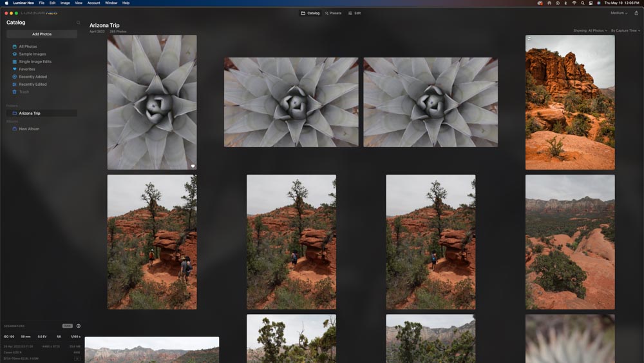Open the Trash bin in sidebar
Screen dimensions: 644x363
[15, 92]
